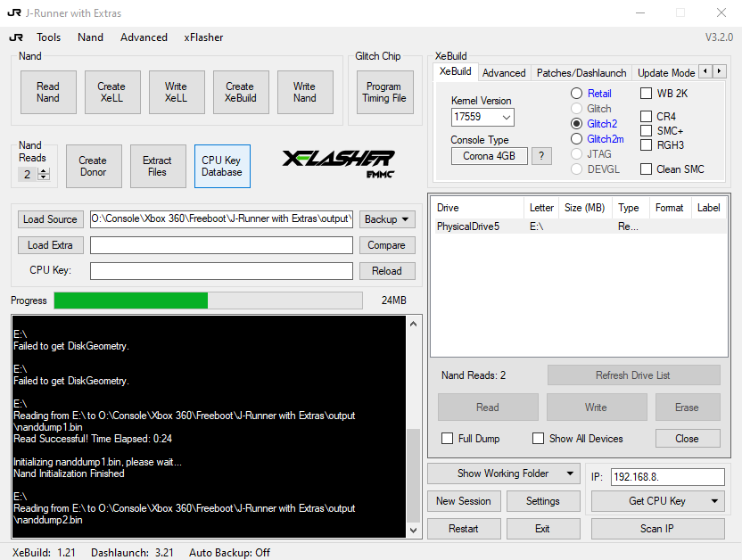The height and width of the screenshot is (560, 742).
Task: Select the PhysicalDrive5 row
Action: pyautogui.click(x=580, y=226)
